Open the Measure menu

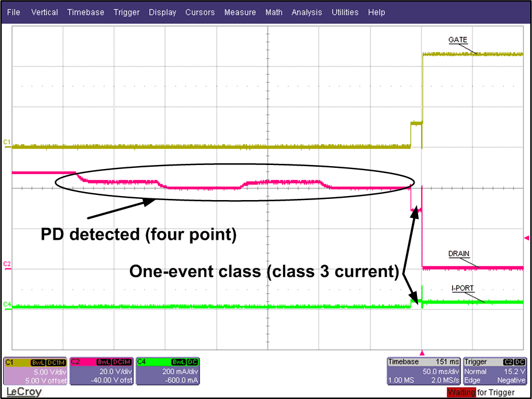(x=240, y=12)
